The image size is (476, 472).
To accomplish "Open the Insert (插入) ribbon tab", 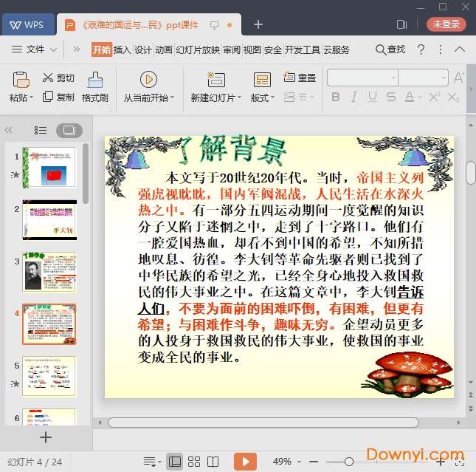I will 122,49.
